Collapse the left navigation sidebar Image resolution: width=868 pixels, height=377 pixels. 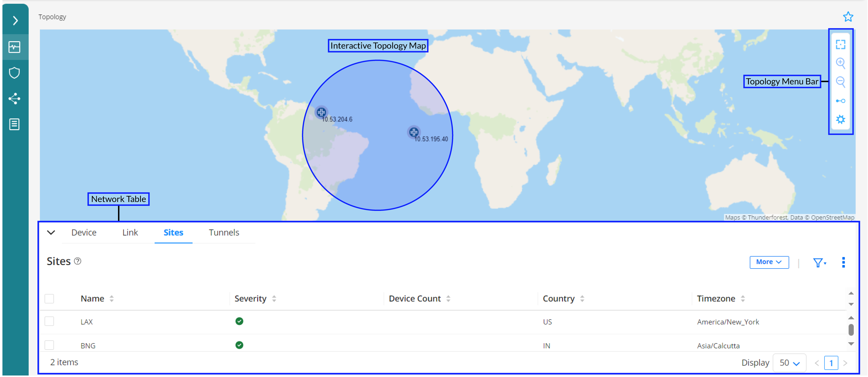pyautogui.click(x=15, y=21)
